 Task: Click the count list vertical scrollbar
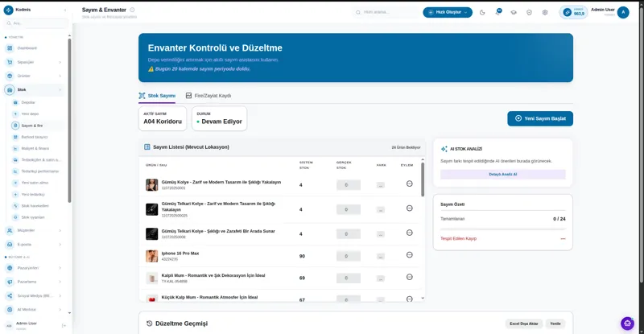(x=423, y=179)
